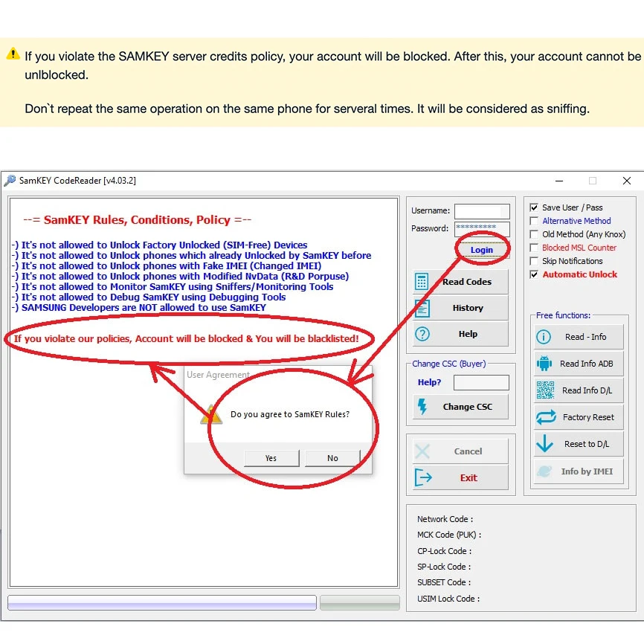Click No in the User Agreement dialog
The height and width of the screenshot is (644, 644).
tap(332, 458)
